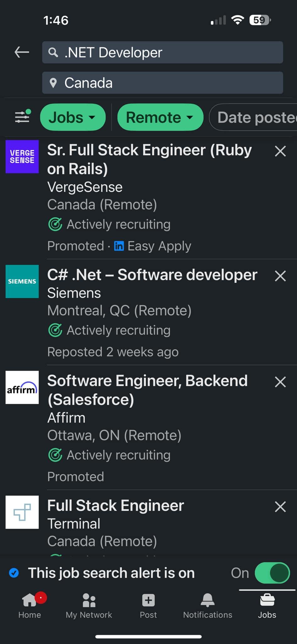The width and height of the screenshot is (297, 644).
Task: Open the Siemens company logo
Action: (x=22, y=281)
